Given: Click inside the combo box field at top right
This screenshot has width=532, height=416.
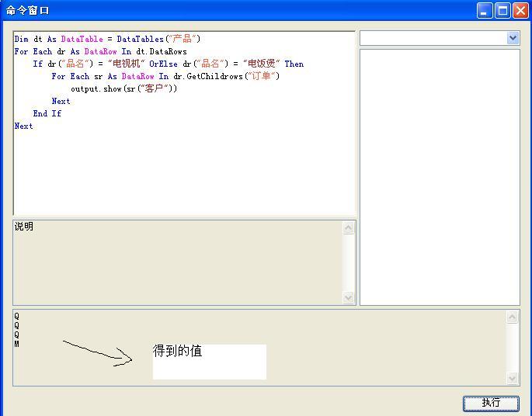Looking at the screenshot, I should click(x=433, y=38).
